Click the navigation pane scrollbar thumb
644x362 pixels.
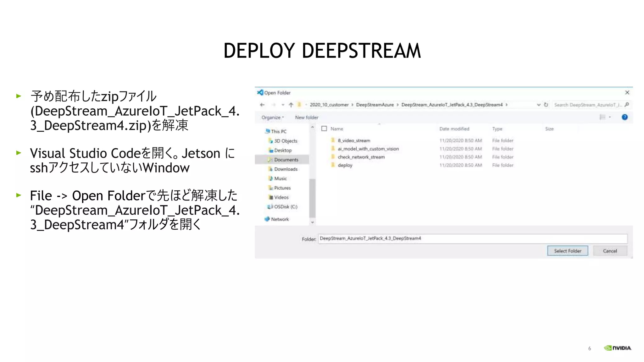coord(312,198)
